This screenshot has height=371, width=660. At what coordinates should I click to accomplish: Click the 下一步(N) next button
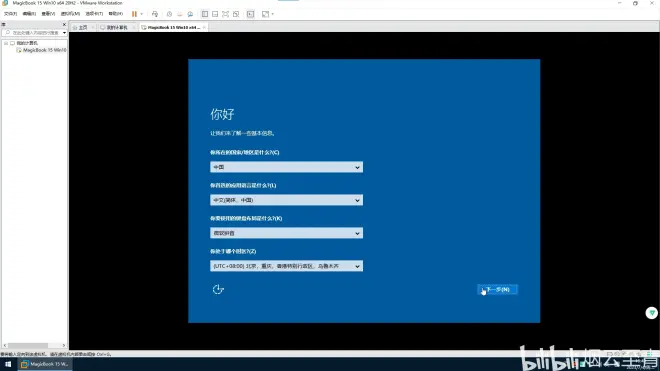point(497,289)
